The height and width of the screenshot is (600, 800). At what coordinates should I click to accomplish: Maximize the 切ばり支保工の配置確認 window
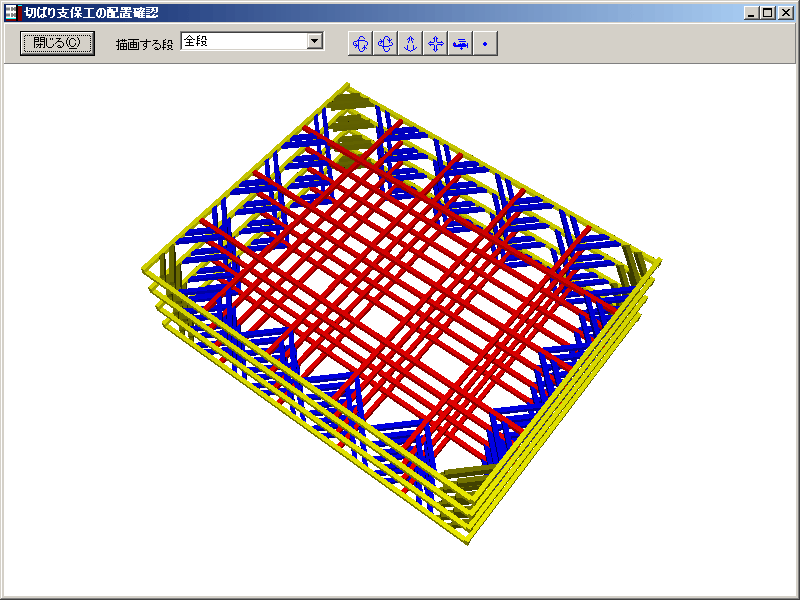(x=767, y=13)
